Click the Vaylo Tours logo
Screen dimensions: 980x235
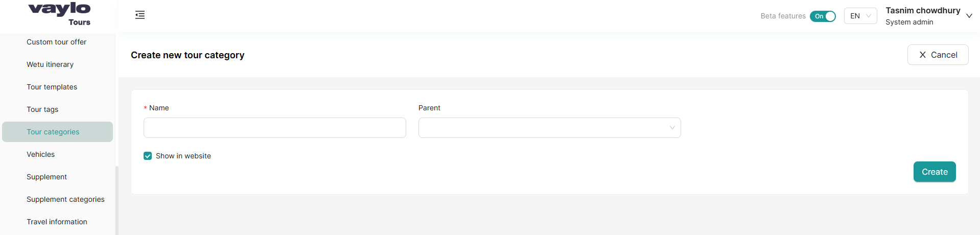[x=60, y=14]
